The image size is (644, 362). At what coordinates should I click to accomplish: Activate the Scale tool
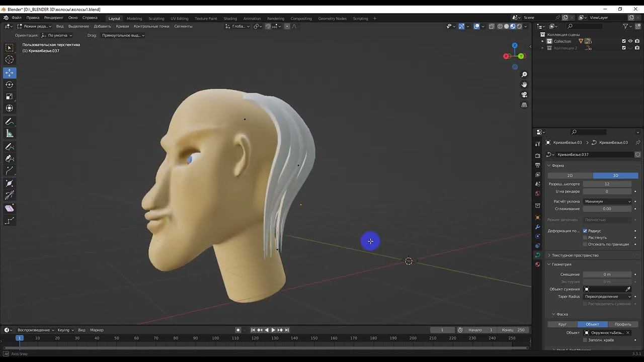click(9, 97)
